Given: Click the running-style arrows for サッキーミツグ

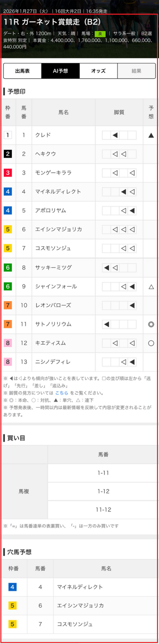Looking at the screenshot, I should pyautogui.click(x=119, y=268).
